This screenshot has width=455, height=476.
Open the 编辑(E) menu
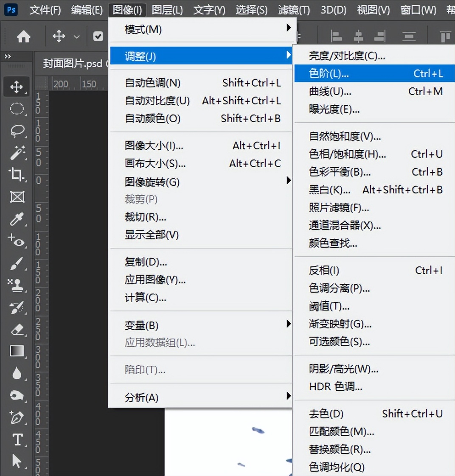pos(87,10)
